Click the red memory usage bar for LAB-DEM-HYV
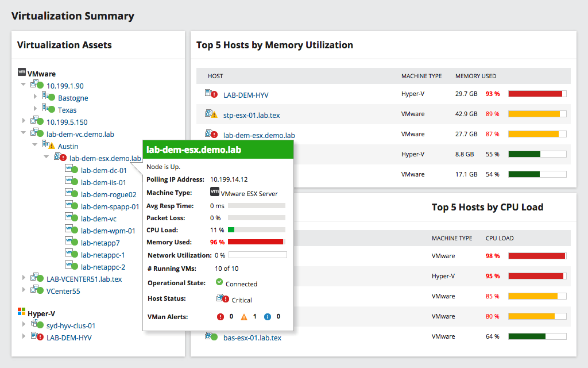 pos(535,93)
